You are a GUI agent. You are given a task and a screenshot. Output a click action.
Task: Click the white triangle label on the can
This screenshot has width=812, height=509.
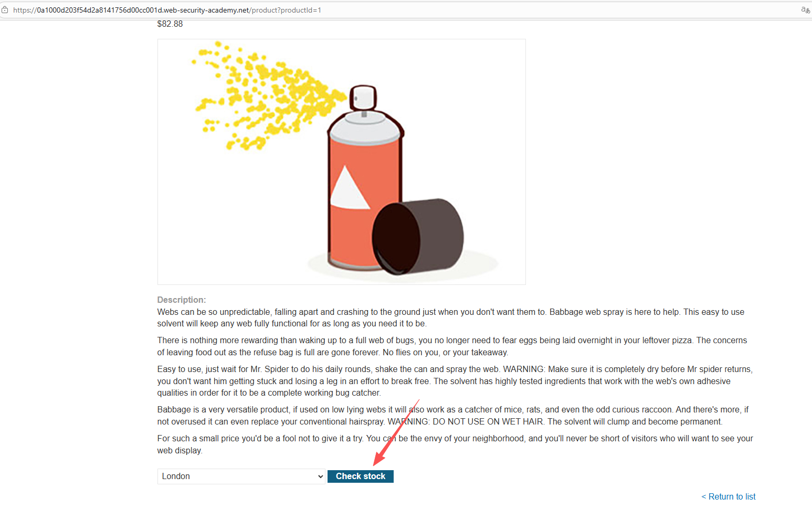[349, 188]
